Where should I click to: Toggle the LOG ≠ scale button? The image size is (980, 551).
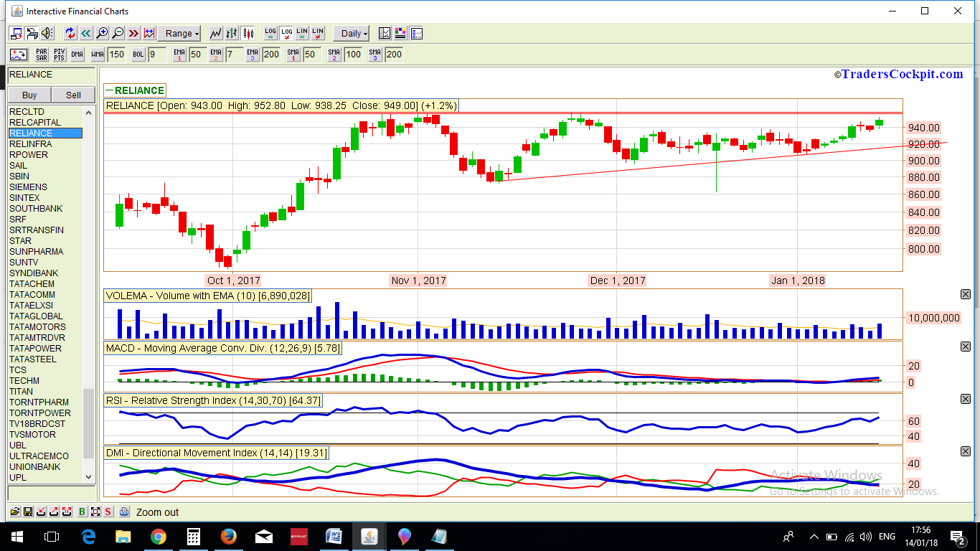click(286, 33)
